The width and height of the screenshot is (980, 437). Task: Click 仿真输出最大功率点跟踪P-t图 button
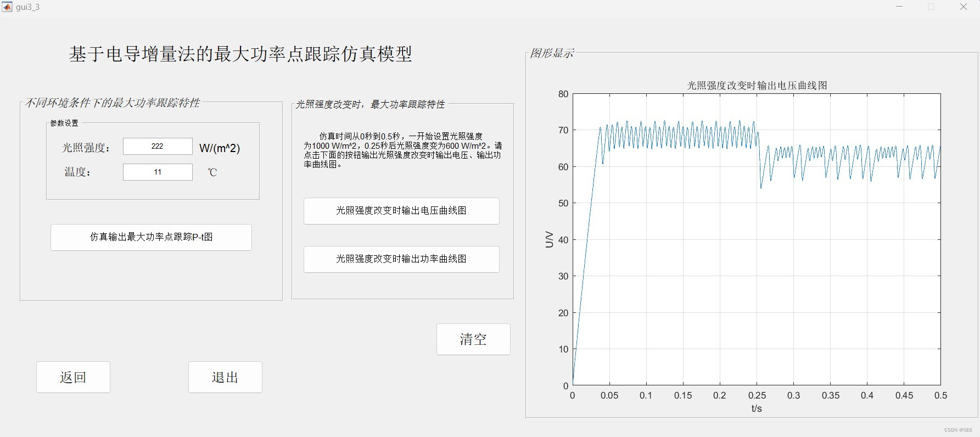pyautogui.click(x=151, y=237)
